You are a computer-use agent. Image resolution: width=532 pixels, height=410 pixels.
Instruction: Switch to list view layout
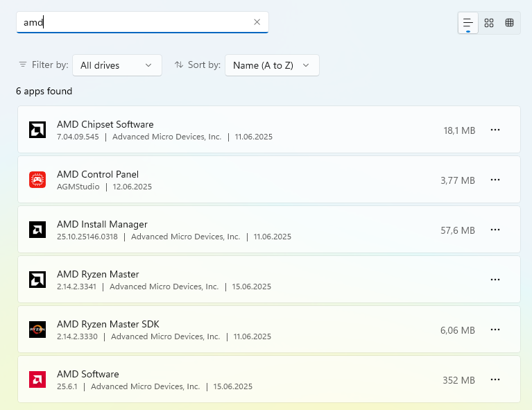(468, 23)
